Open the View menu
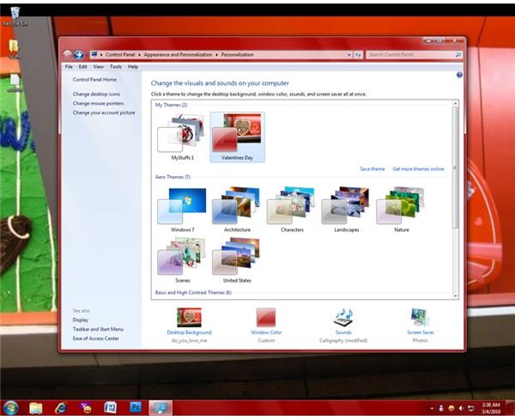 (x=98, y=67)
